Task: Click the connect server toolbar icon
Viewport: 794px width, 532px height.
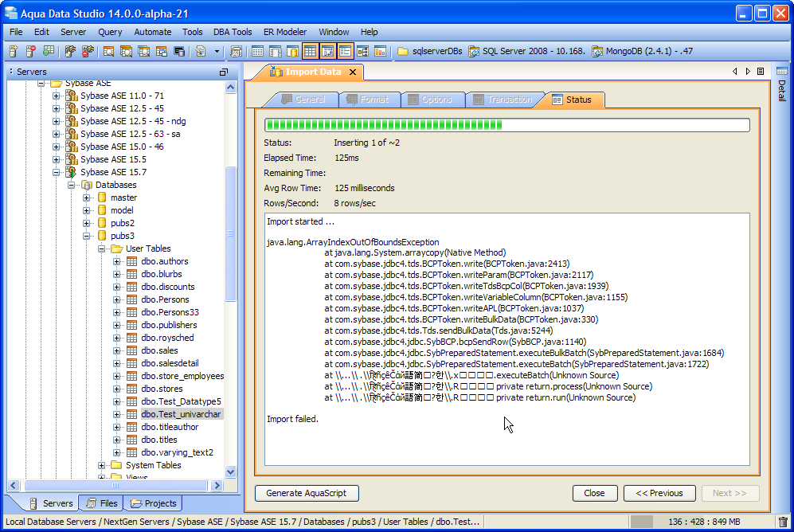Action: point(70,51)
